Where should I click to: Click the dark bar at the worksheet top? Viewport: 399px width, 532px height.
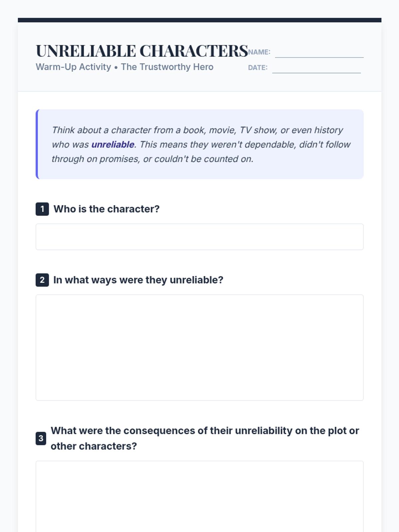199,20
